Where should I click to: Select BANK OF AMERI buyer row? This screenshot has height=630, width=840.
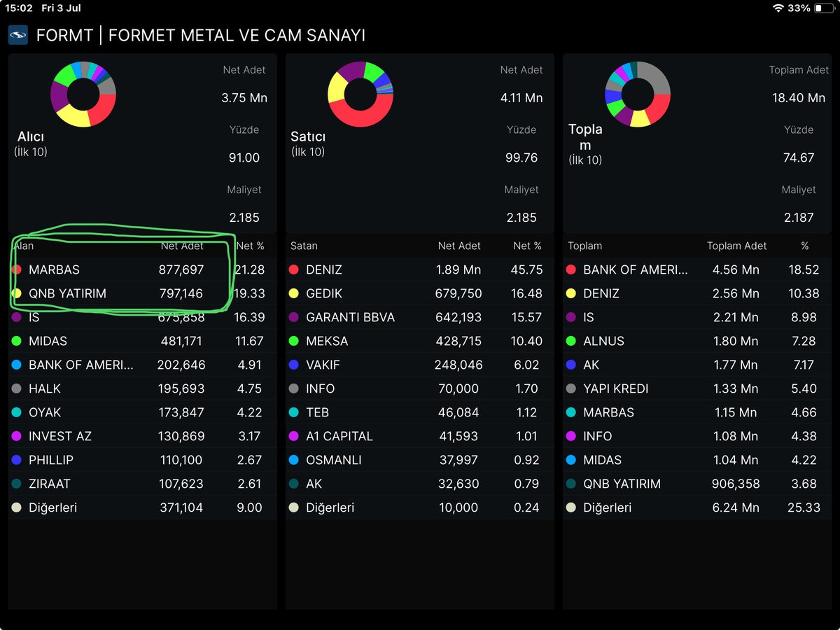(x=143, y=365)
